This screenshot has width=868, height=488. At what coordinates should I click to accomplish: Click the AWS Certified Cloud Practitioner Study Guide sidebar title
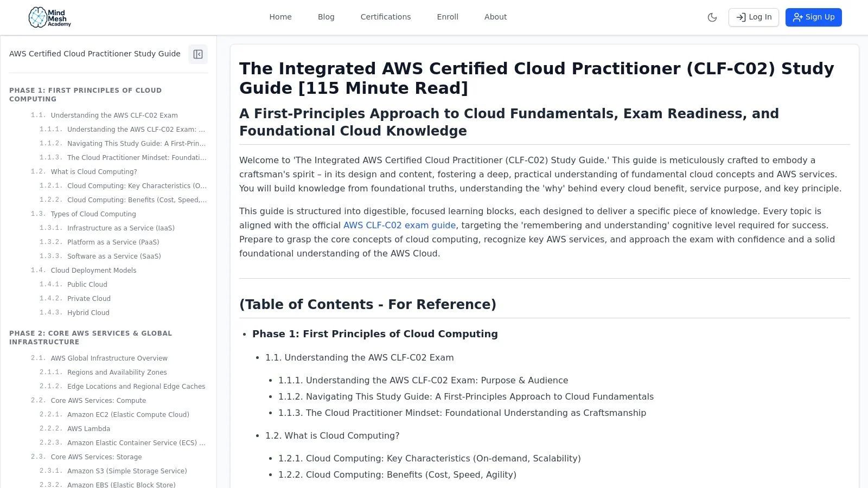pyautogui.click(x=95, y=54)
